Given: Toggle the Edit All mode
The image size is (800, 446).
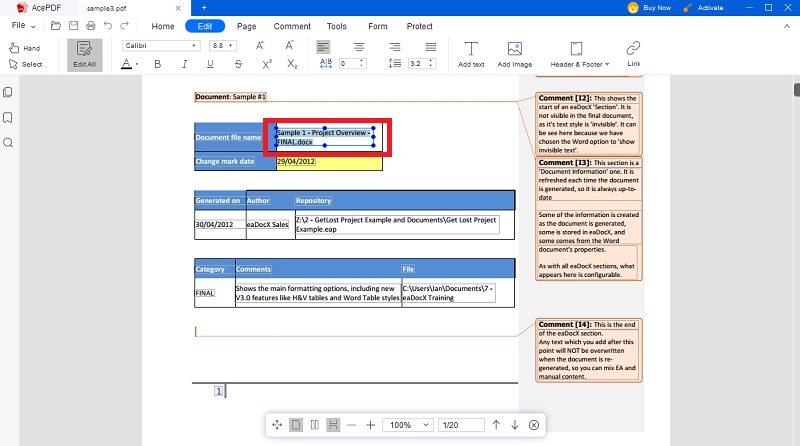Looking at the screenshot, I should pyautogui.click(x=85, y=55).
